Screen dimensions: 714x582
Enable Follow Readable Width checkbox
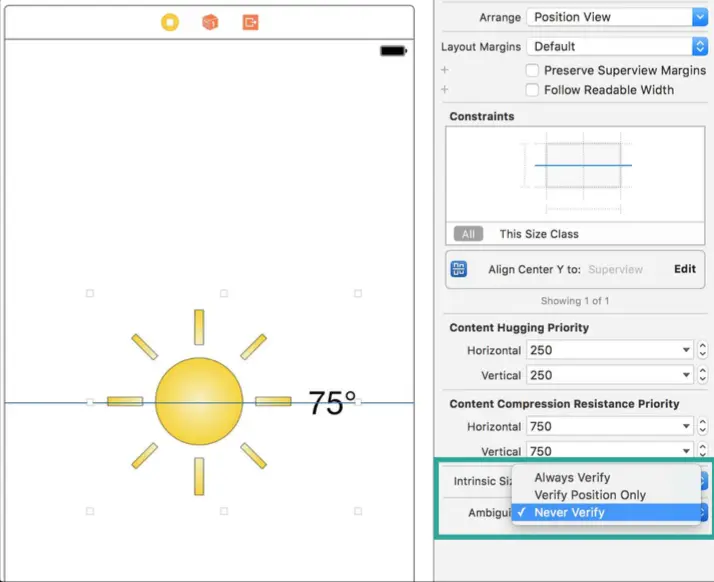532,90
